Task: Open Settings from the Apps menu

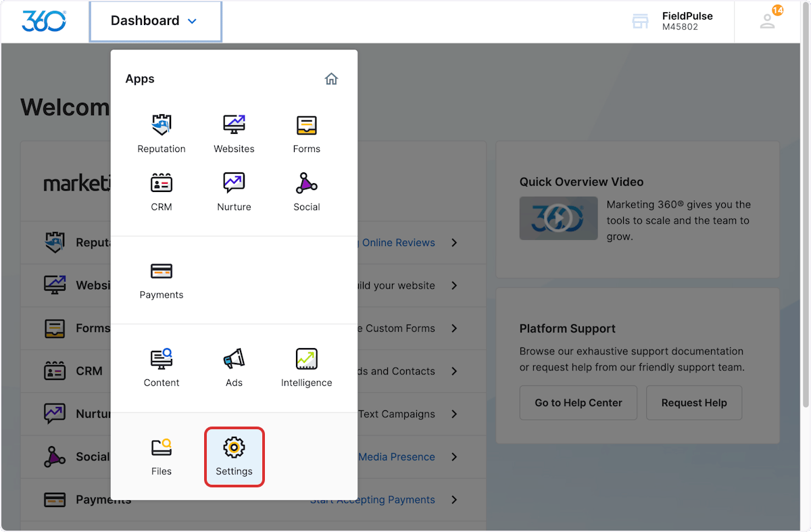Action: [x=234, y=456]
